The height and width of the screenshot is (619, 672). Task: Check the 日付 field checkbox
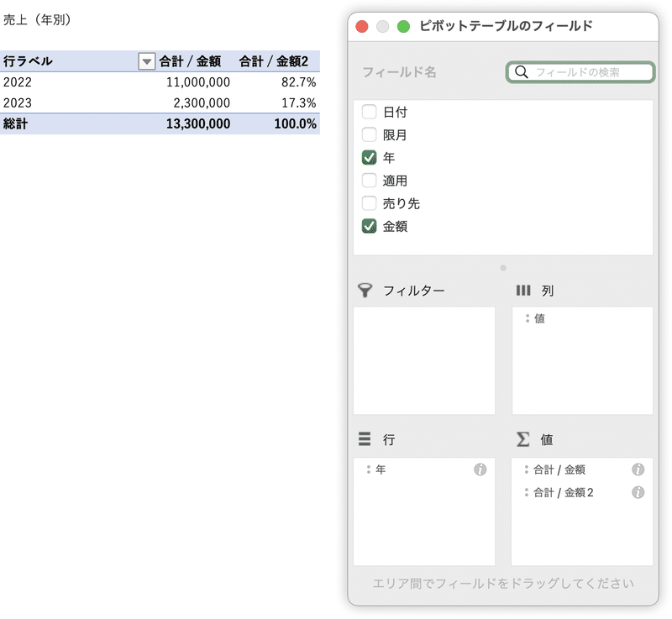click(x=369, y=113)
